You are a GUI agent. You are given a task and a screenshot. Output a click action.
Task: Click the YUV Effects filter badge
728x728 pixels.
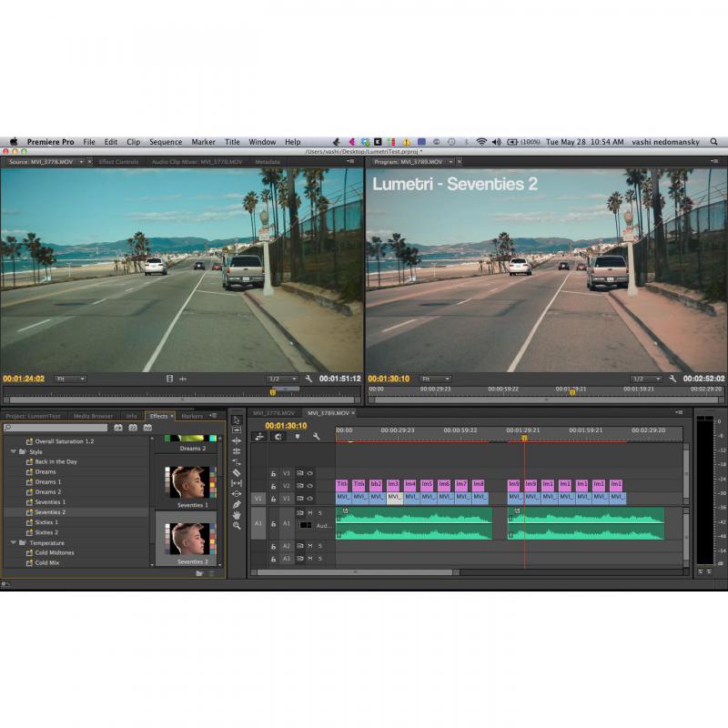(147, 428)
